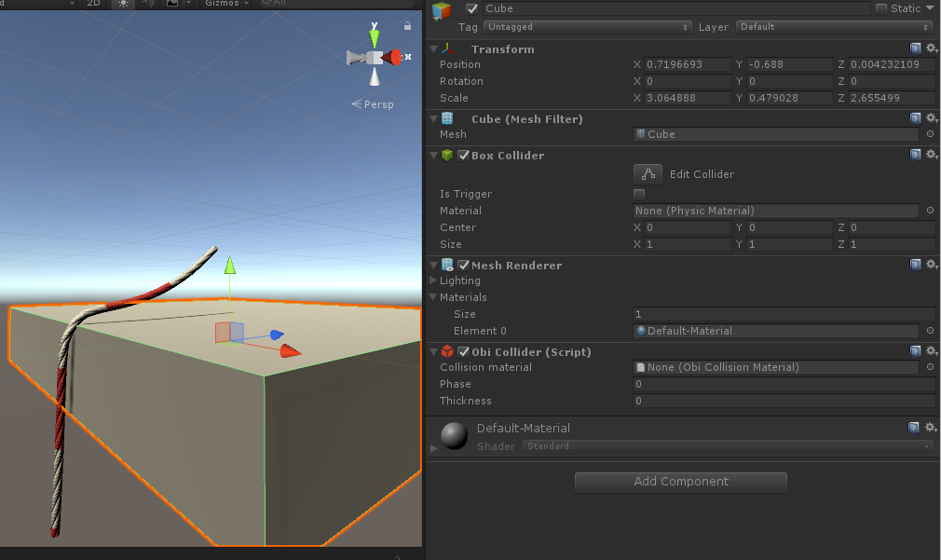Toggle the Static checkbox
The image size is (941, 560).
click(x=881, y=8)
